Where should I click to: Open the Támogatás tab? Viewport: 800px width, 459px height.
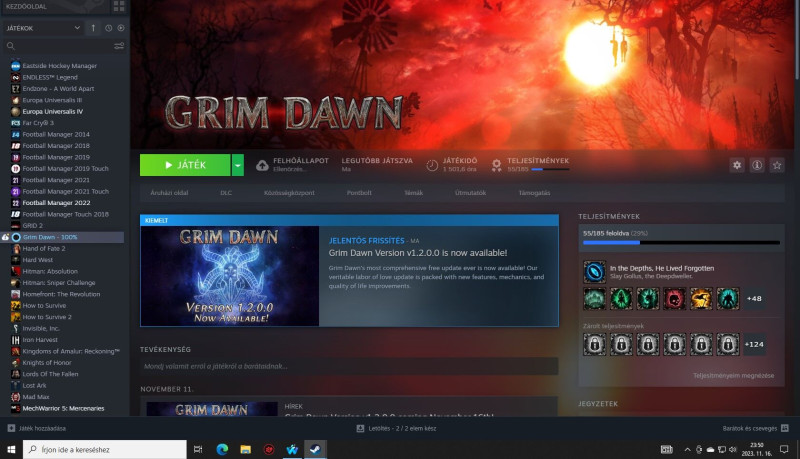tap(534, 193)
